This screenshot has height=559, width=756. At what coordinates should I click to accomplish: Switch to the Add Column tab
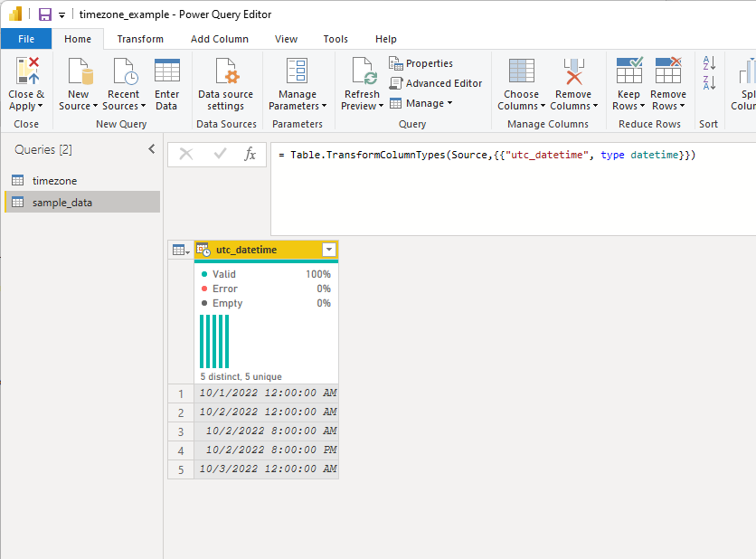(x=220, y=39)
